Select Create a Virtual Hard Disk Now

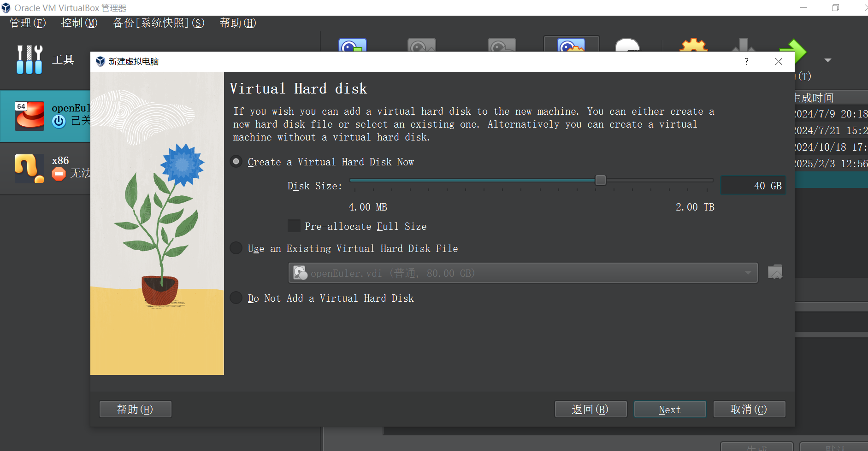click(x=236, y=162)
